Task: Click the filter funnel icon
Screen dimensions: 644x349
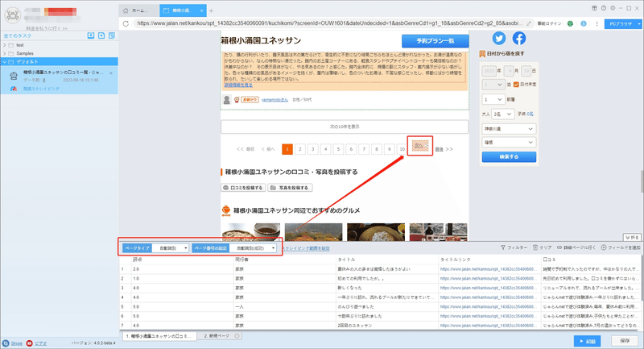Action: click(x=502, y=247)
